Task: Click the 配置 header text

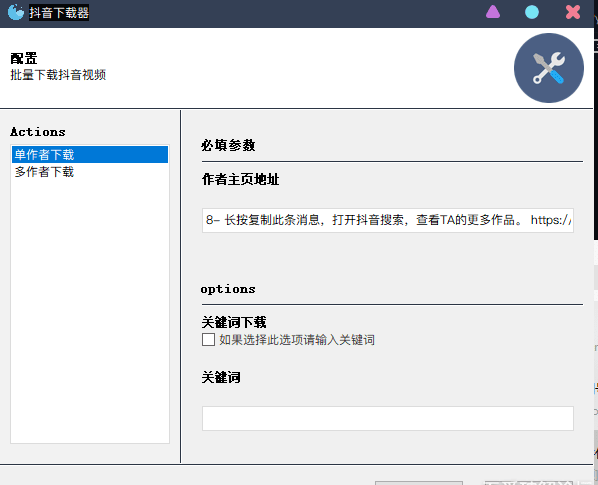Action: click(24, 58)
